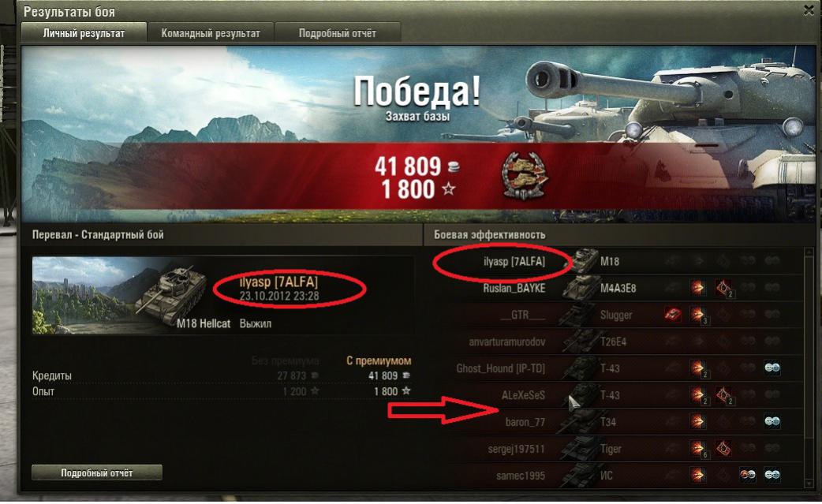The height and width of the screenshot is (504, 822).
Task: Click the Slugger row destroyed-vehicle icon
Action: (672, 315)
